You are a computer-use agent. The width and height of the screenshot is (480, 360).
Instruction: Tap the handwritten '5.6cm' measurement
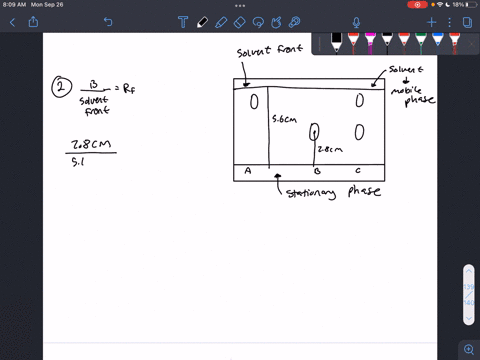[284, 119]
